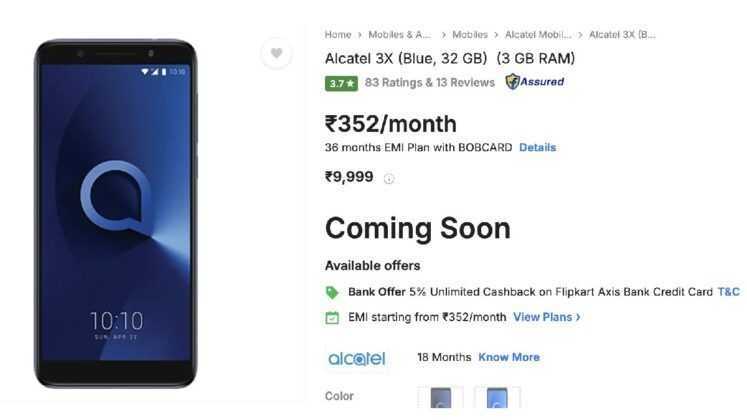This screenshot has width=747, height=420.
Task: Open 83 Ratings & 13 Reviews
Action: tap(430, 83)
